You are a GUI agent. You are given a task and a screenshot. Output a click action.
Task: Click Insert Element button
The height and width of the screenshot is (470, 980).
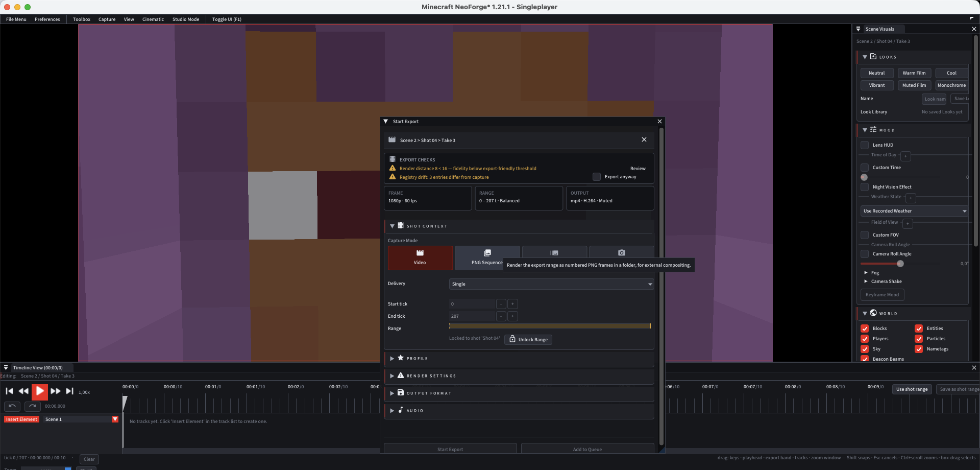pos(21,419)
